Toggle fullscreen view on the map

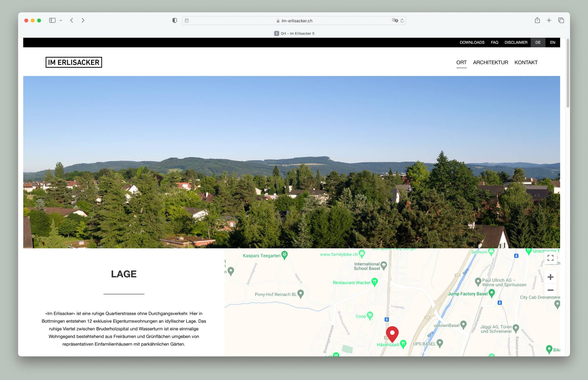pyautogui.click(x=550, y=258)
